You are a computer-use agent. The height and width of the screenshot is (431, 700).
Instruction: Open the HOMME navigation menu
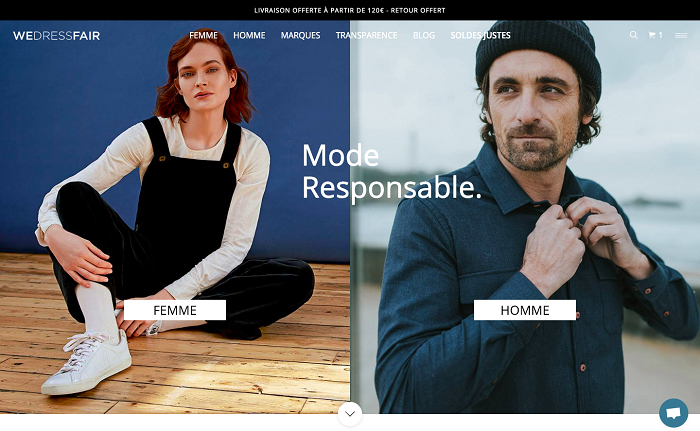249,35
